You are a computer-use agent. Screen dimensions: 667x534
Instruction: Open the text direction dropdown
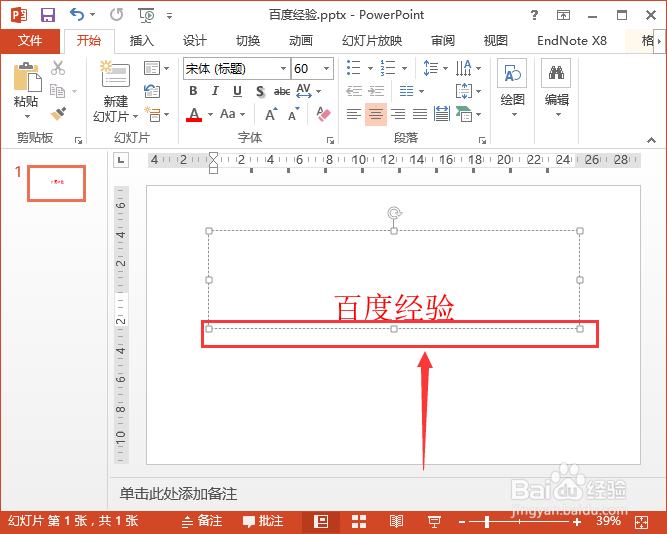pyautogui.click(x=467, y=68)
